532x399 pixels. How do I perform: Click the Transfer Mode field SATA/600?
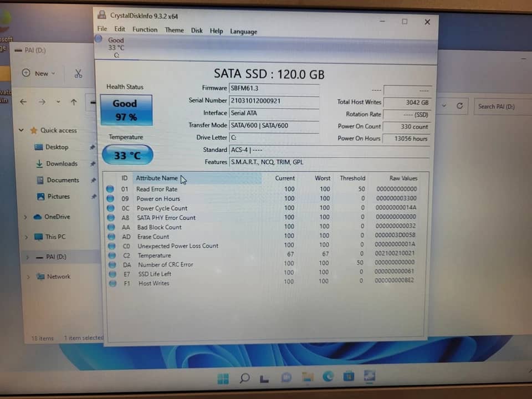point(274,126)
